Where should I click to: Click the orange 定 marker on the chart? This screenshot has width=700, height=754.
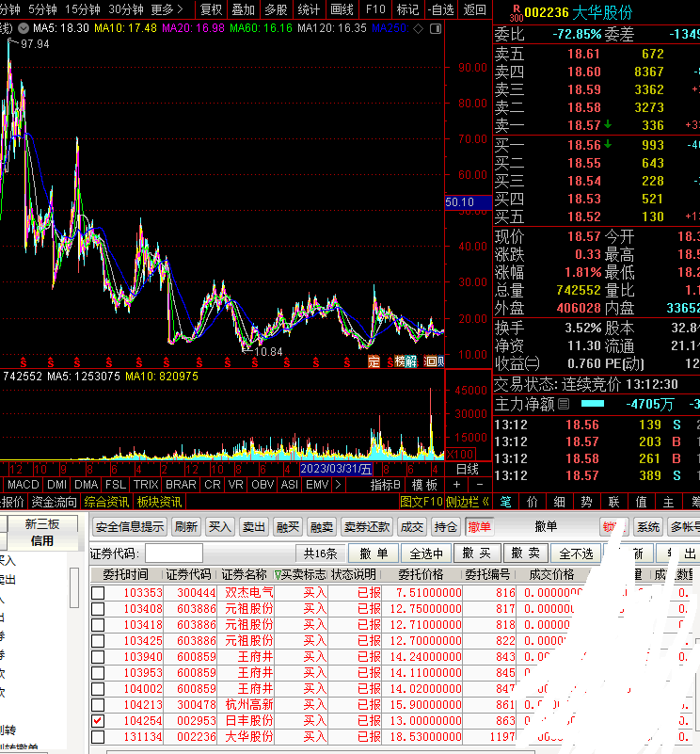click(374, 361)
